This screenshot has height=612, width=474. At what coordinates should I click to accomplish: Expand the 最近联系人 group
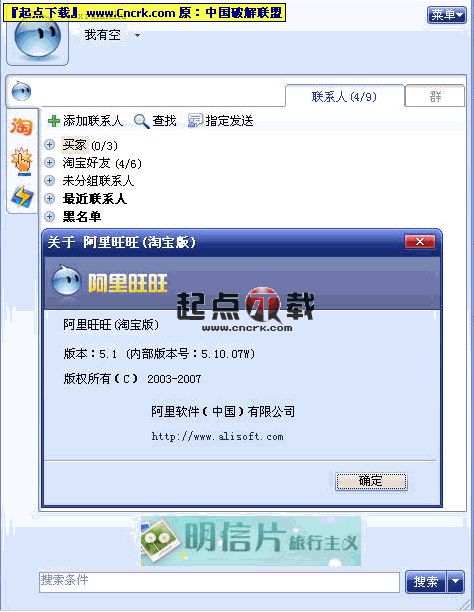click(50, 198)
